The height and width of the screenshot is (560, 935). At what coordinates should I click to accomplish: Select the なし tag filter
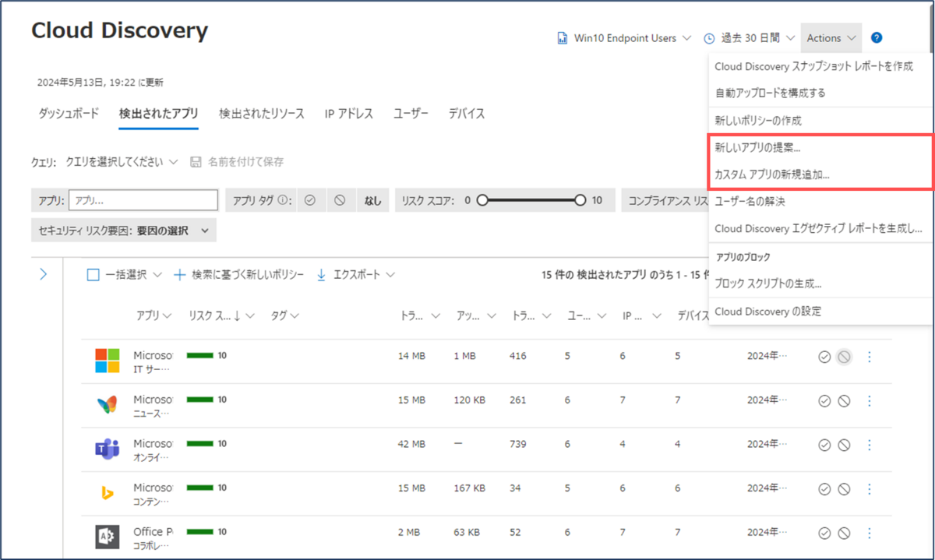[373, 200]
